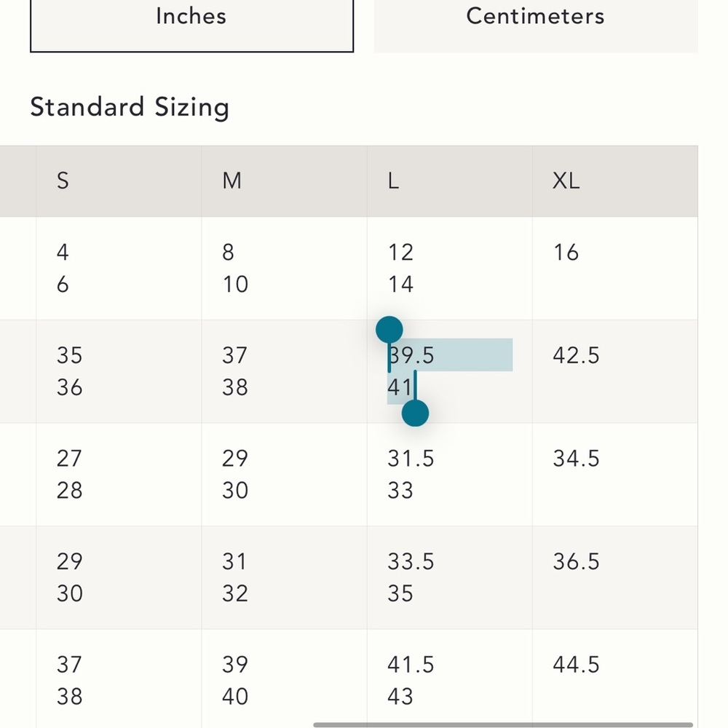Select the M column header
The height and width of the screenshot is (728, 728).
232,181
